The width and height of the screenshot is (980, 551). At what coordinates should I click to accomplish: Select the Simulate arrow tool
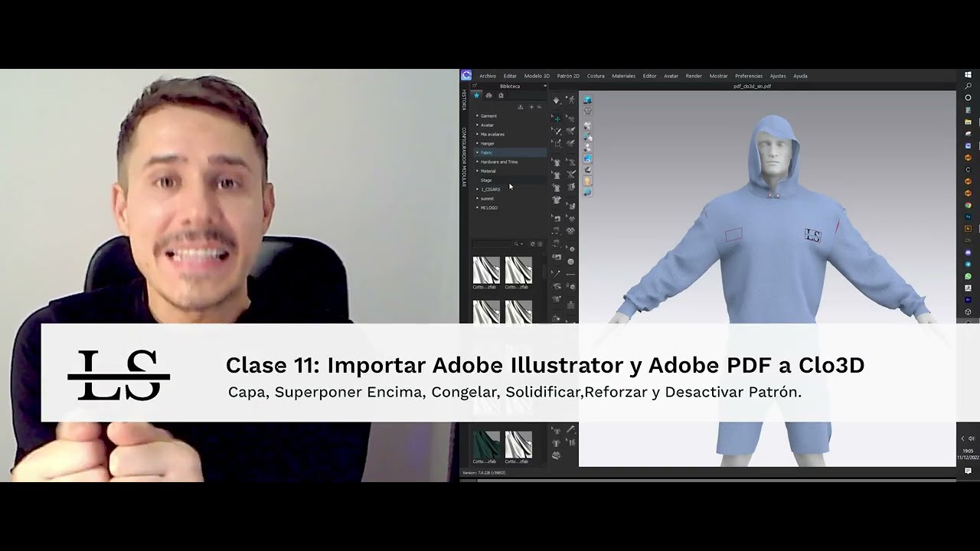(x=557, y=100)
